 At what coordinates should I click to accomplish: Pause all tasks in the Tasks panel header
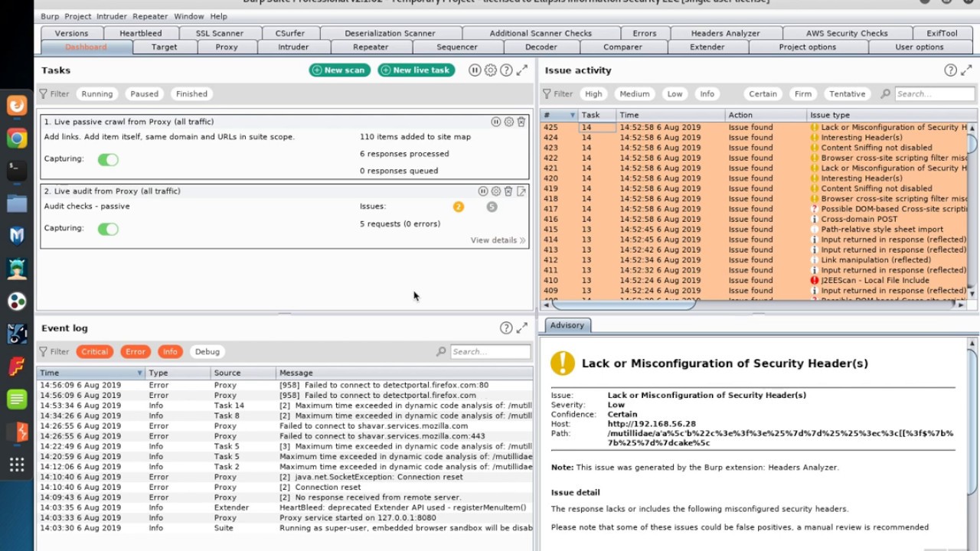475,70
